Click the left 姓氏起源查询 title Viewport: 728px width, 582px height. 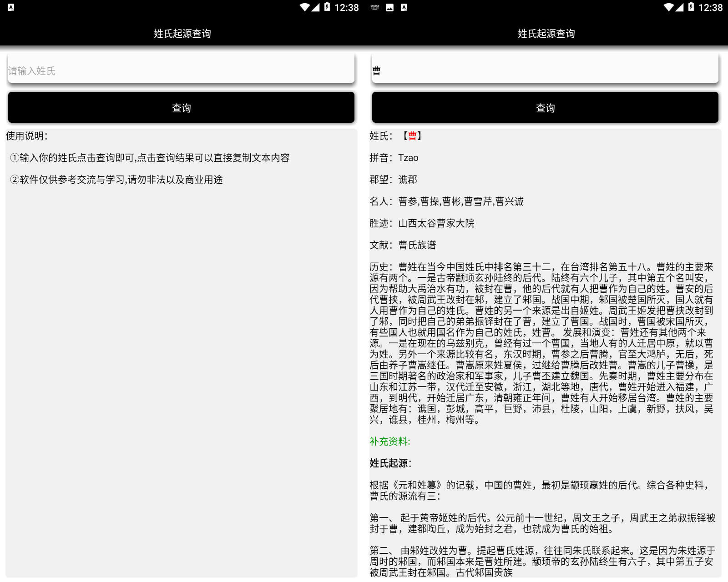coord(182,34)
